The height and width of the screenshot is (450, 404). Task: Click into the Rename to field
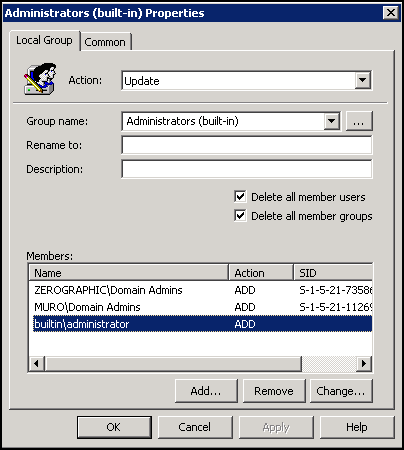tap(247, 145)
